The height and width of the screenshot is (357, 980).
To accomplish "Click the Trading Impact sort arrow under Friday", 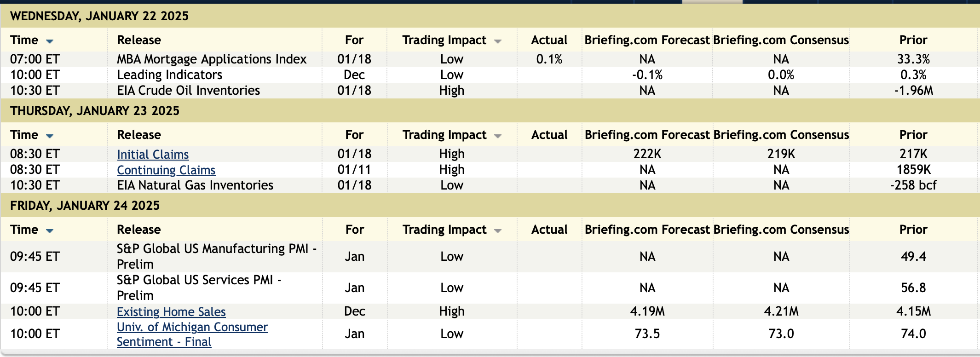I will [x=497, y=231].
